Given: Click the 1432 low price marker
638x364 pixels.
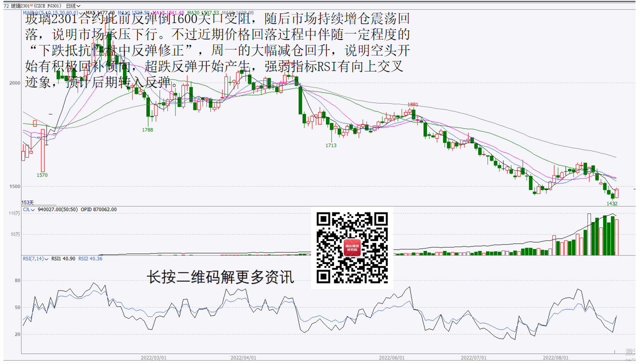Looking at the screenshot, I should click(612, 203).
